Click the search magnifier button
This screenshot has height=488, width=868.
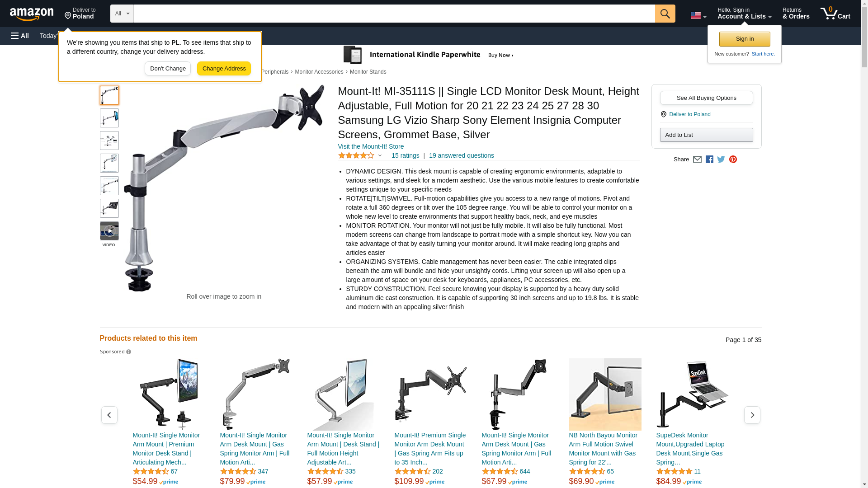pyautogui.click(x=665, y=14)
